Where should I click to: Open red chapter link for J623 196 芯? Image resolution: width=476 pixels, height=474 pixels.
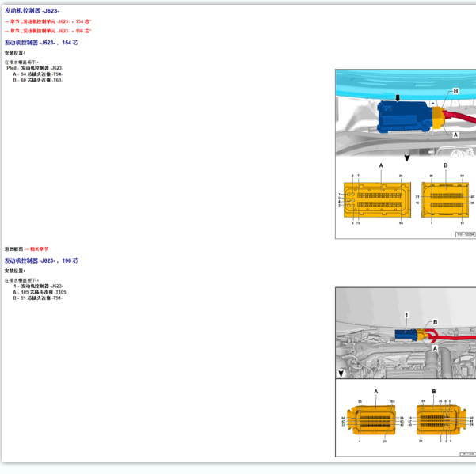pyautogui.click(x=48, y=31)
